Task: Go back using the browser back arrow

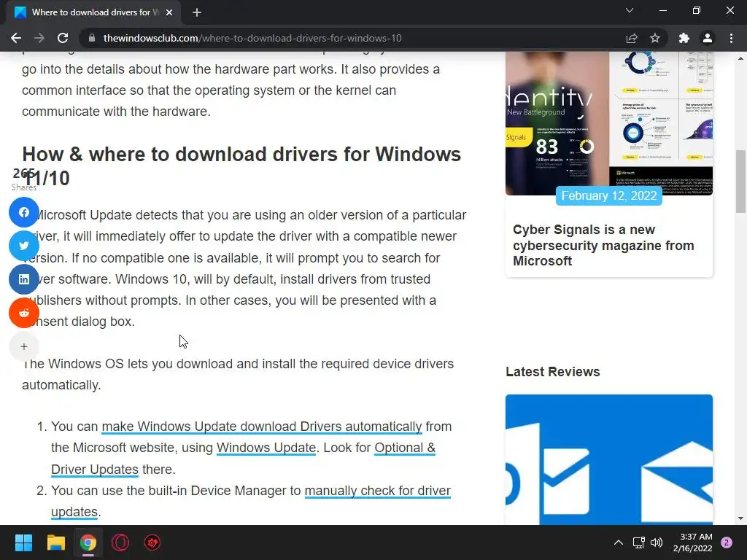Action: coord(16,38)
